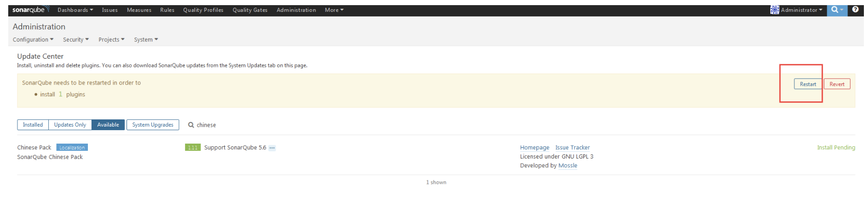Click the Chinese Pack plugin name
Screen dimensions: 868x210
click(34, 148)
